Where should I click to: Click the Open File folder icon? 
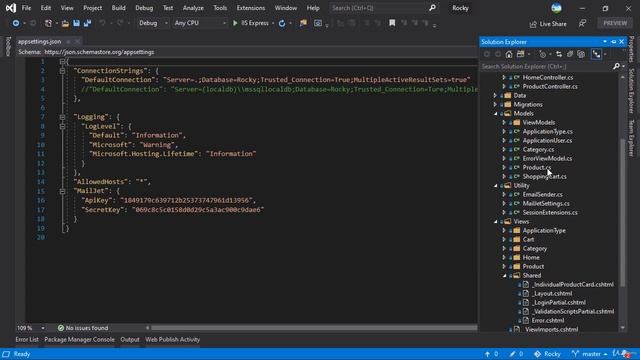coord(65,23)
